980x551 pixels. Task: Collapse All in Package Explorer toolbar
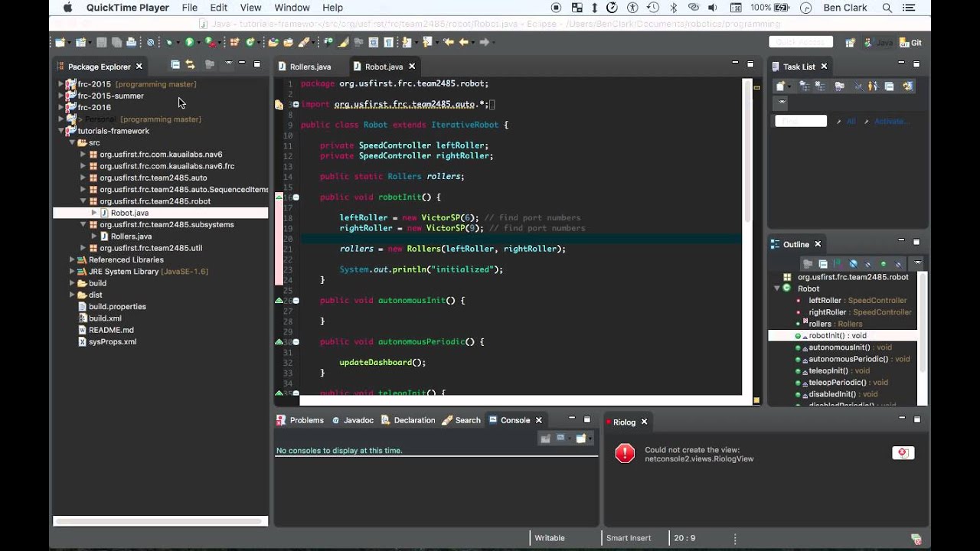coord(175,64)
